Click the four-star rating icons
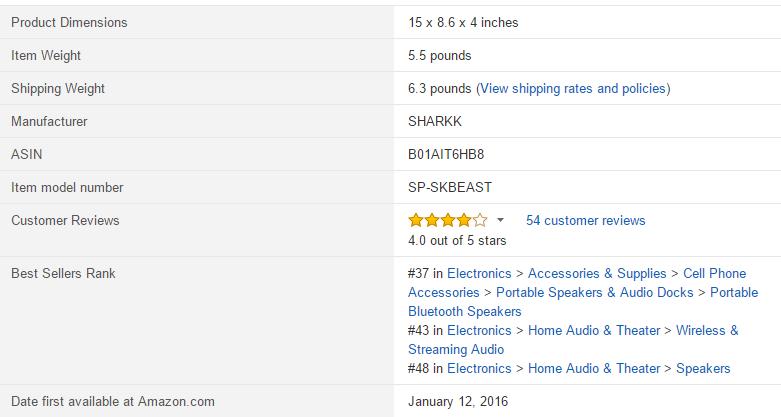Screen dimensions: 781x417 (x=448, y=220)
